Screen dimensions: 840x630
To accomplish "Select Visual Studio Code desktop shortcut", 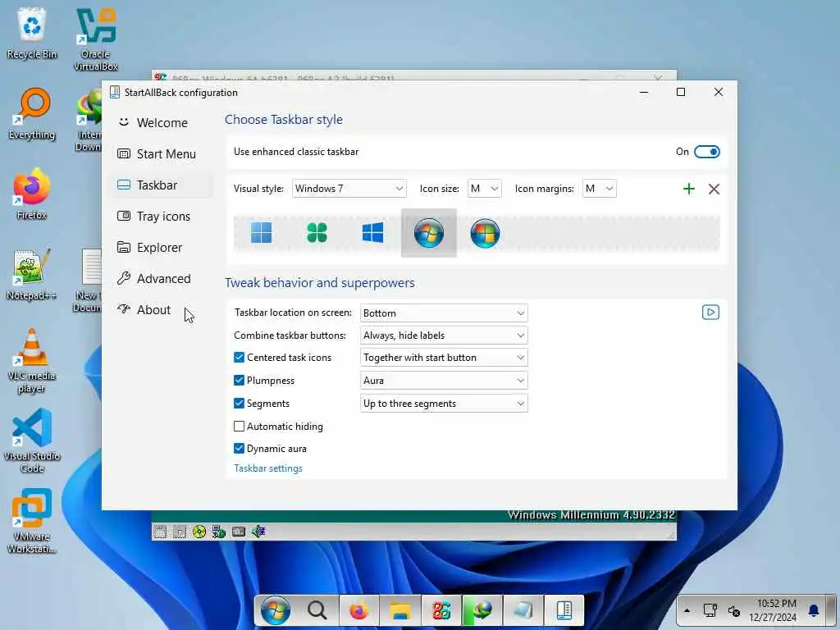I will coord(32,441).
